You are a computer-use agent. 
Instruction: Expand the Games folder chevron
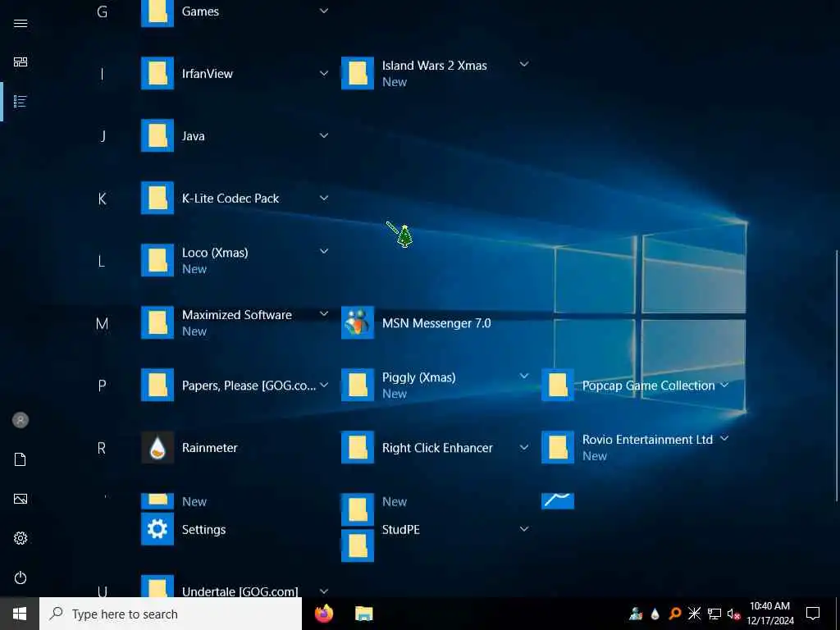pos(324,11)
